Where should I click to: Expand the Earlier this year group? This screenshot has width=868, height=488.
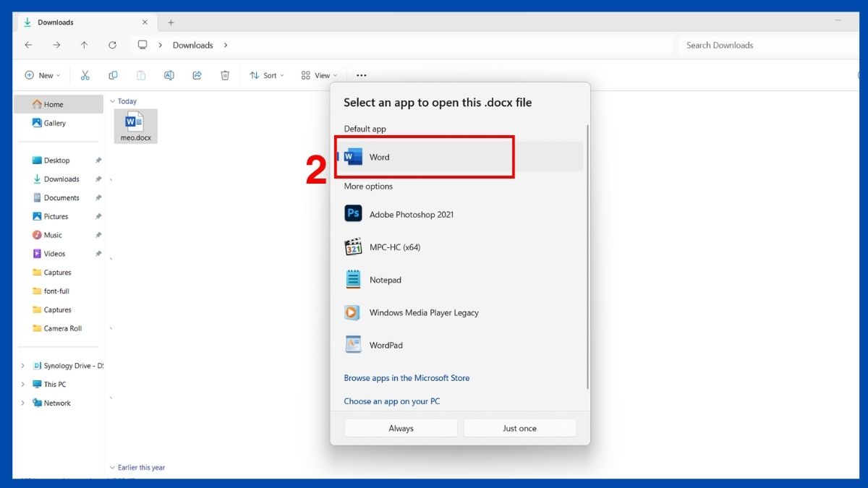click(112, 468)
